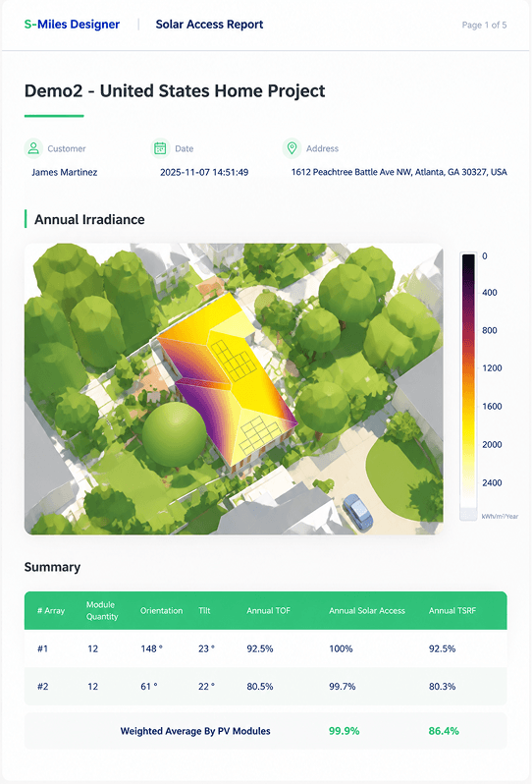Click the Page 1 of 5 indicator
The image size is (532, 784).
[x=484, y=25]
